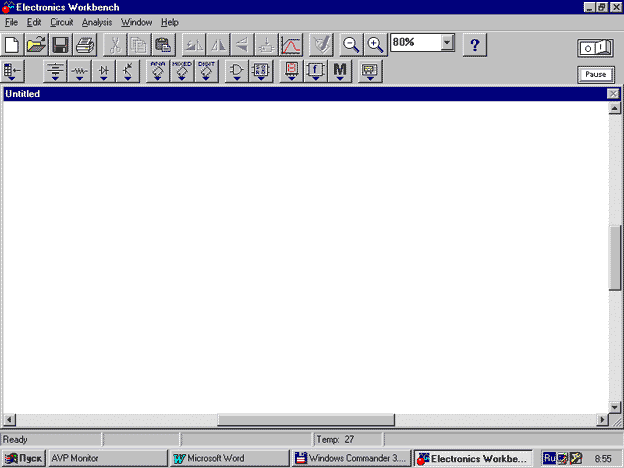Create a subcircuit
This screenshot has height=468, width=624.
click(x=266, y=45)
